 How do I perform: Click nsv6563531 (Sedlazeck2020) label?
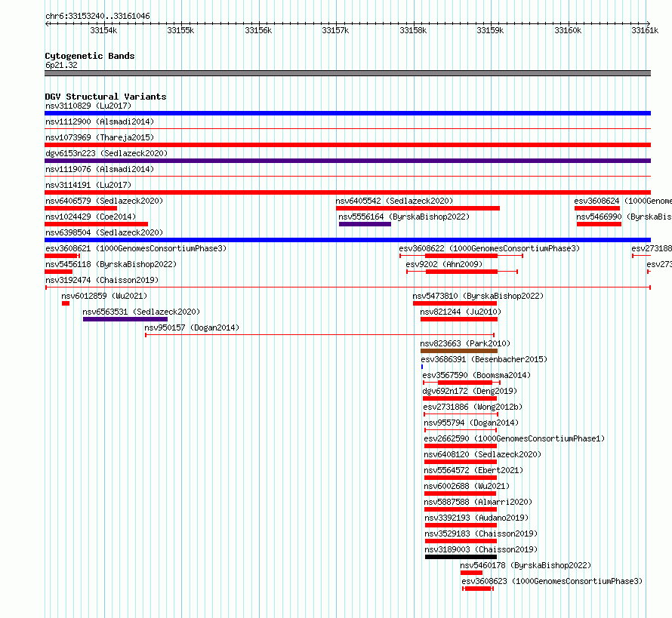(141, 312)
